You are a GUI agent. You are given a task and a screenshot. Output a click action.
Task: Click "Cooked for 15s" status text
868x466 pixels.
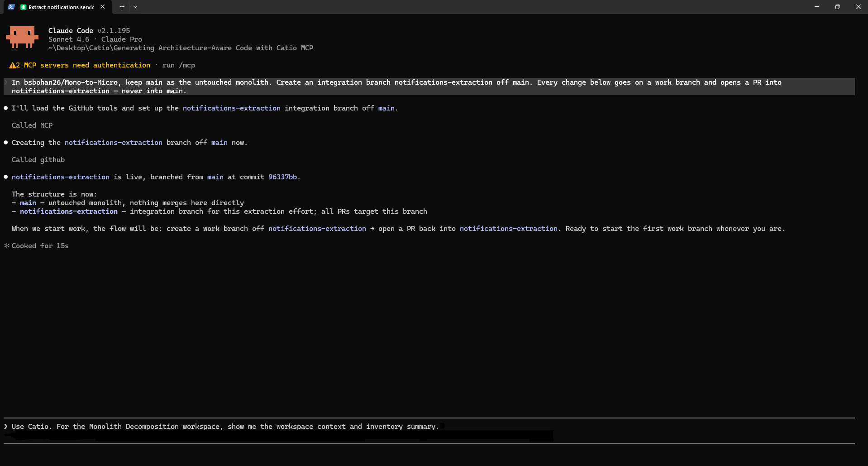[40, 246]
